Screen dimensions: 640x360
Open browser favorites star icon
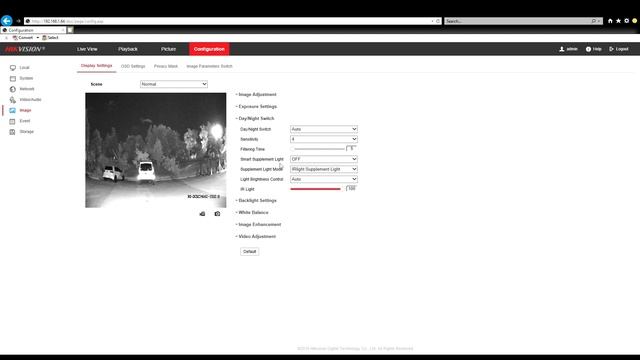pos(618,21)
